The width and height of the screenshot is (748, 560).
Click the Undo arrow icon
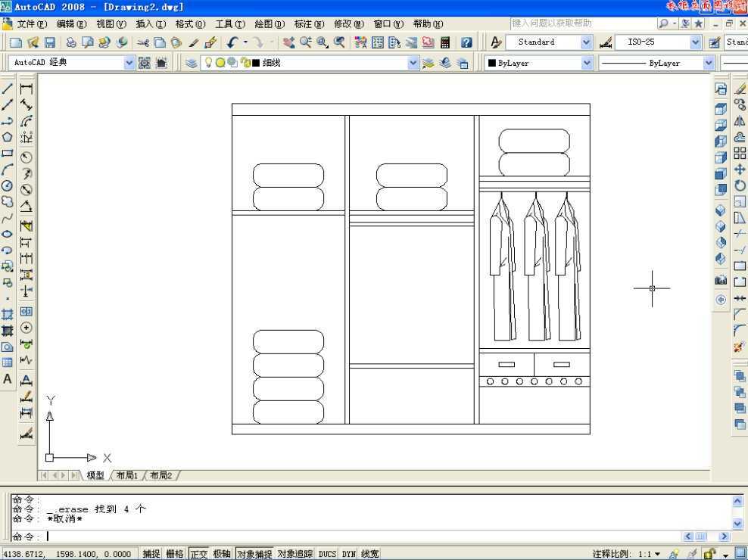tap(232, 42)
